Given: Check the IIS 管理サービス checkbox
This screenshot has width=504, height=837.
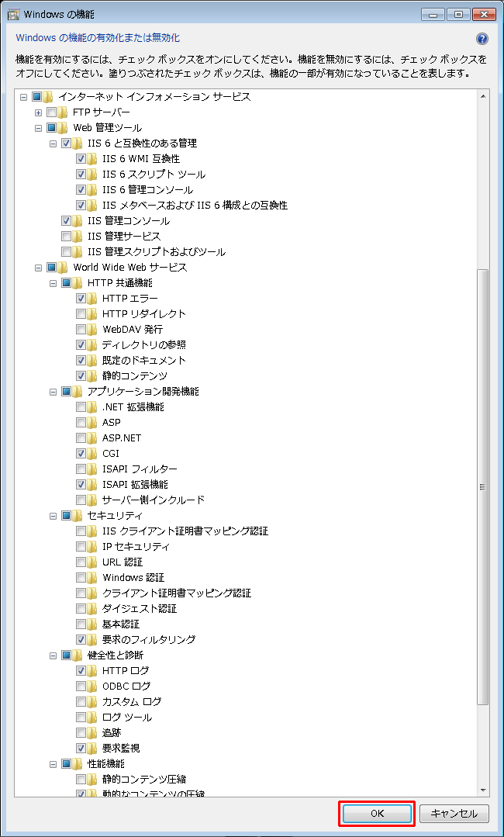Looking at the screenshot, I should tap(66, 236).
